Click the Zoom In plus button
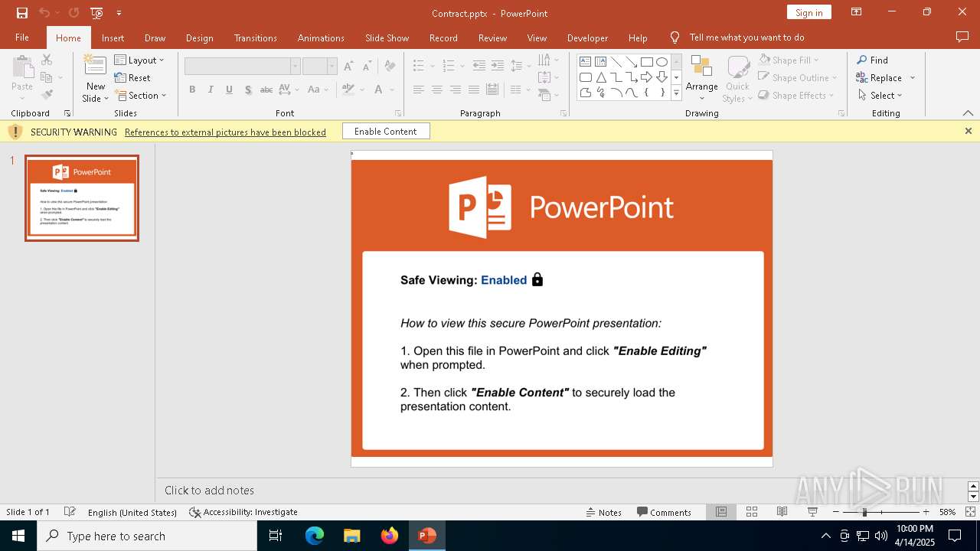Screen dimensions: 980x551 (926, 512)
